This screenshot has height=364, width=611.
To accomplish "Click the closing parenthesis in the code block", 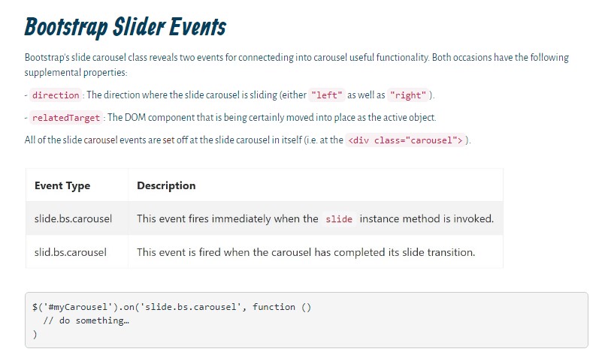I will (35, 334).
